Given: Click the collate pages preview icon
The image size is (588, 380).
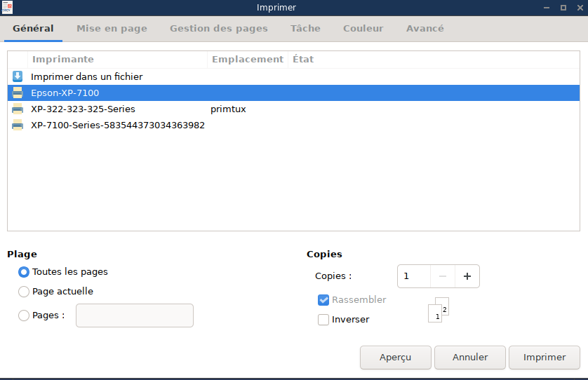Looking at the screenshot, I should pos(438,310).
